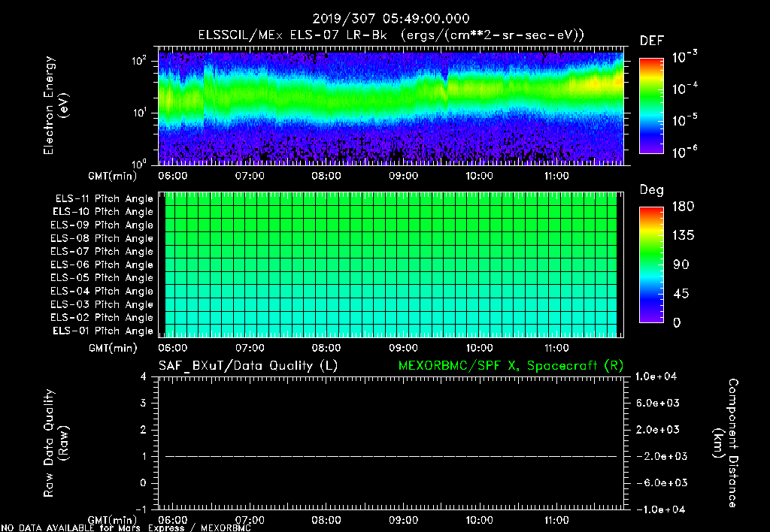
Task: Click the 180 label on the Deg color bar
Action: coord(683,207)
